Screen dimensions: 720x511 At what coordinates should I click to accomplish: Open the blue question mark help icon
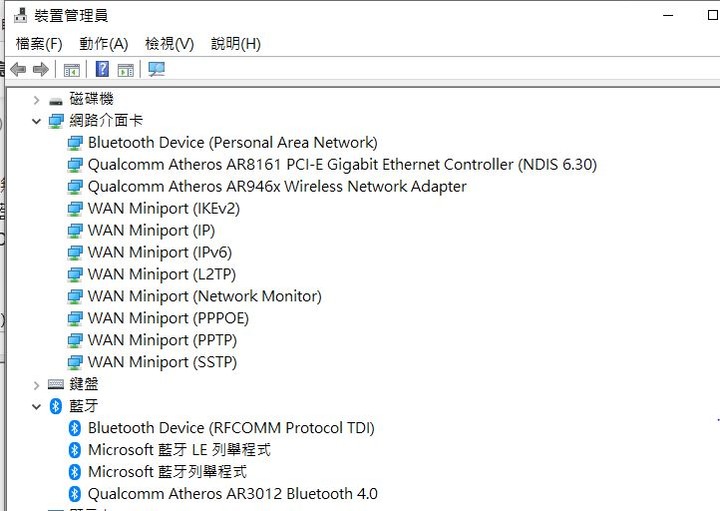click(102, 69)
